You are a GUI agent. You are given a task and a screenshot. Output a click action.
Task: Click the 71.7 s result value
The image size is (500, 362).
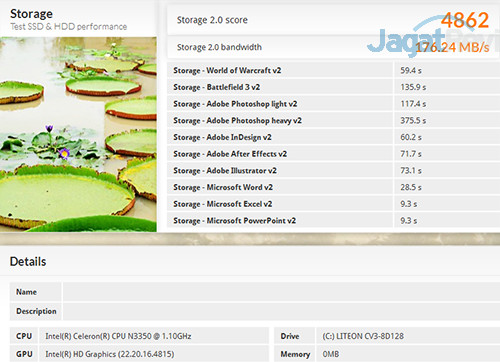[x=411, y=154]
